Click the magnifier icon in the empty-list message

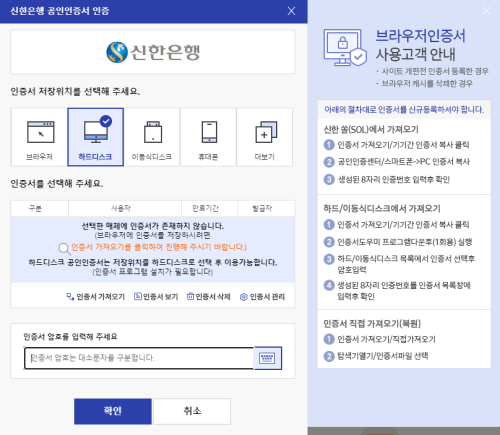tap(64, 249)
